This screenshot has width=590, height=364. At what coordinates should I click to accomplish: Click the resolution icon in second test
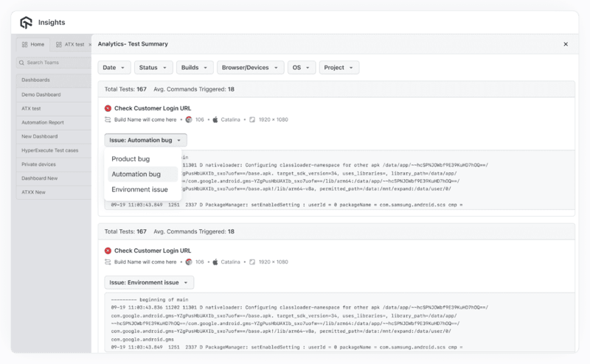tap(252, 262)
